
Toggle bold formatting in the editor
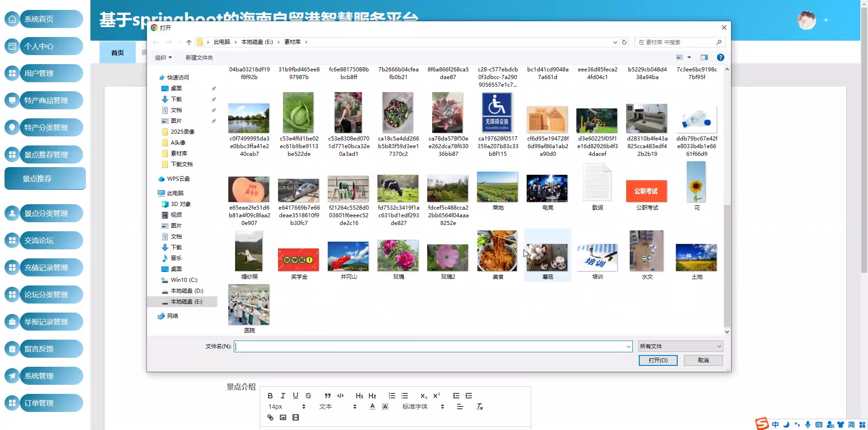270,396
